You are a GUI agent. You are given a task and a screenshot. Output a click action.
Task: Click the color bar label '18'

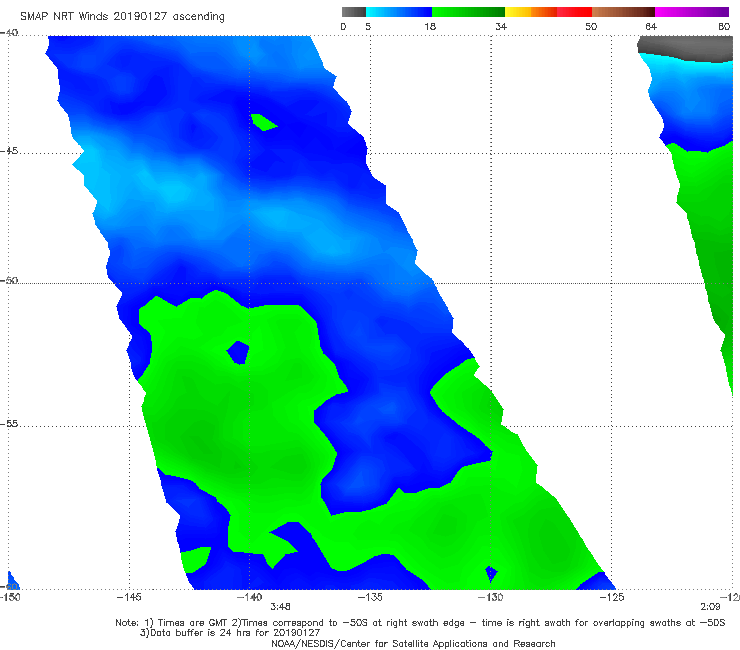point(430,26)
